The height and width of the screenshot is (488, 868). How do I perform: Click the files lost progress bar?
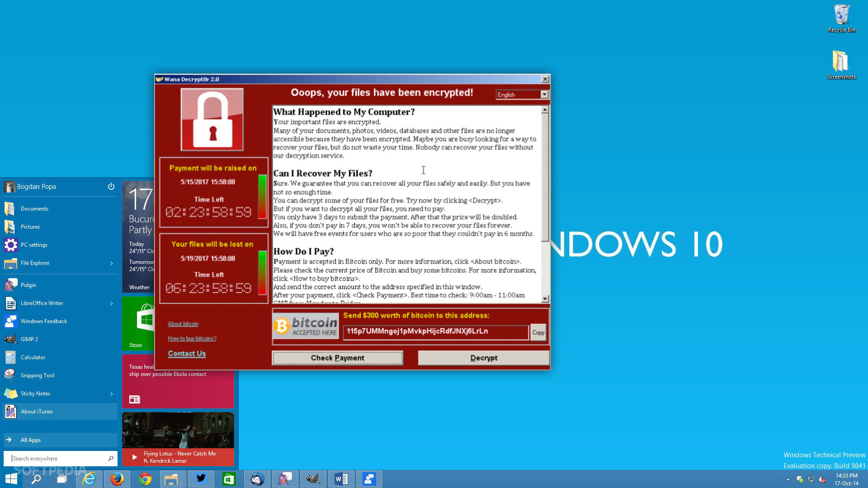(262, 273)
